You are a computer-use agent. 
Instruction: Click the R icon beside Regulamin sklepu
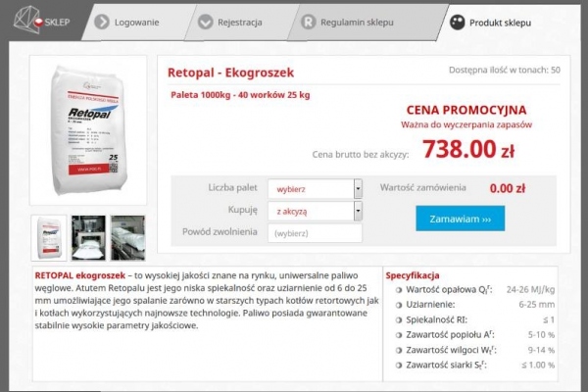pos(309,23)
